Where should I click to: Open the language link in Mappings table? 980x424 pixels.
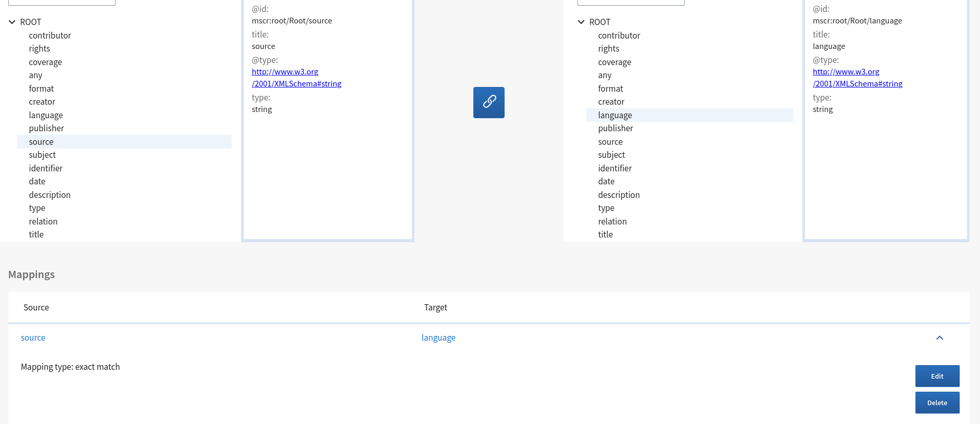[438, 338]
